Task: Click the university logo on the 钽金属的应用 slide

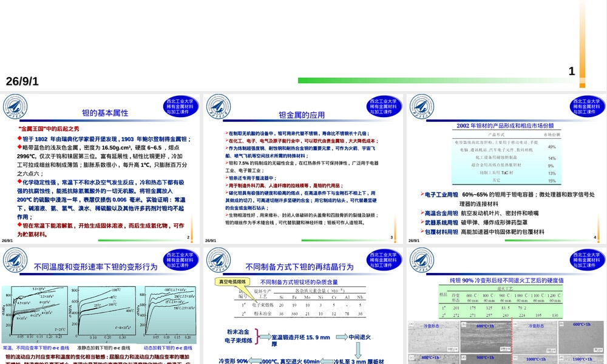Action: [219, 107]
